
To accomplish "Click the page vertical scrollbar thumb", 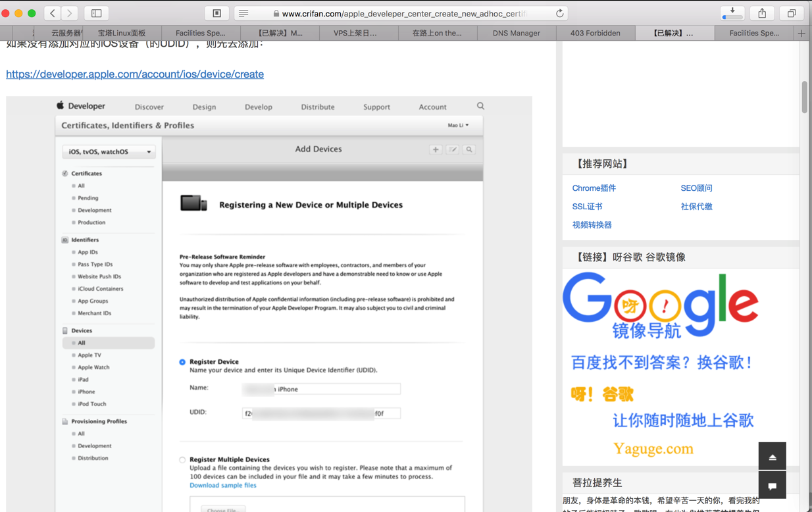I will coord(804,97).
